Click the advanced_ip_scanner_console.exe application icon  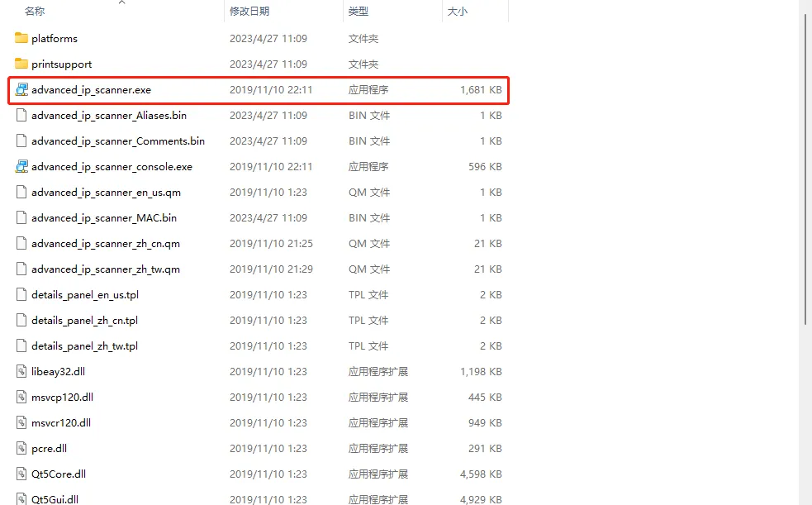[x=21, y=166]
